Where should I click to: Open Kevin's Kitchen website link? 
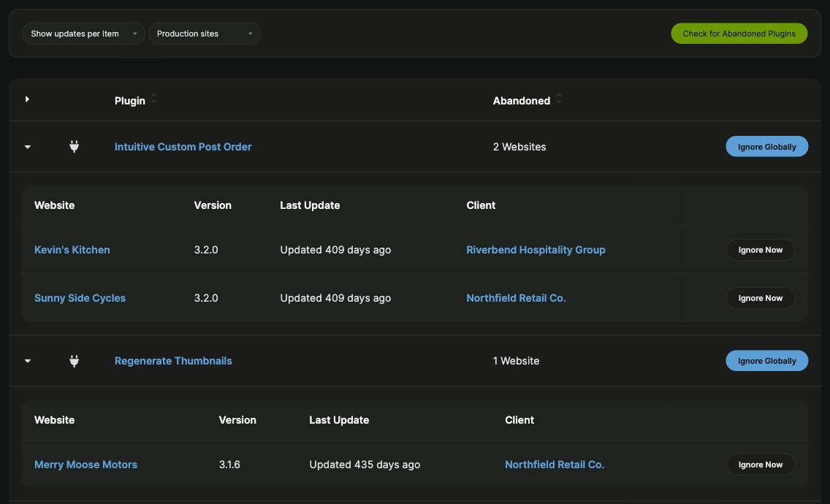tap(72, 250)
